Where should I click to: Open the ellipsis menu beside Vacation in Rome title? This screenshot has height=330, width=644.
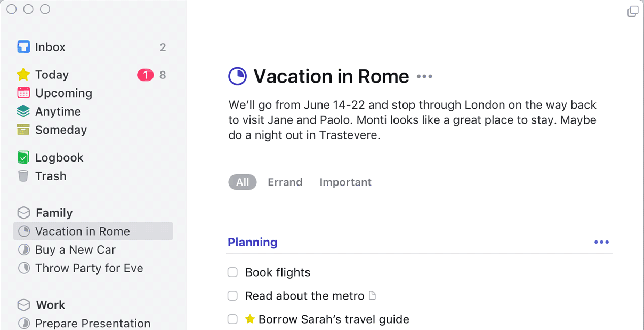coord(424,76)
